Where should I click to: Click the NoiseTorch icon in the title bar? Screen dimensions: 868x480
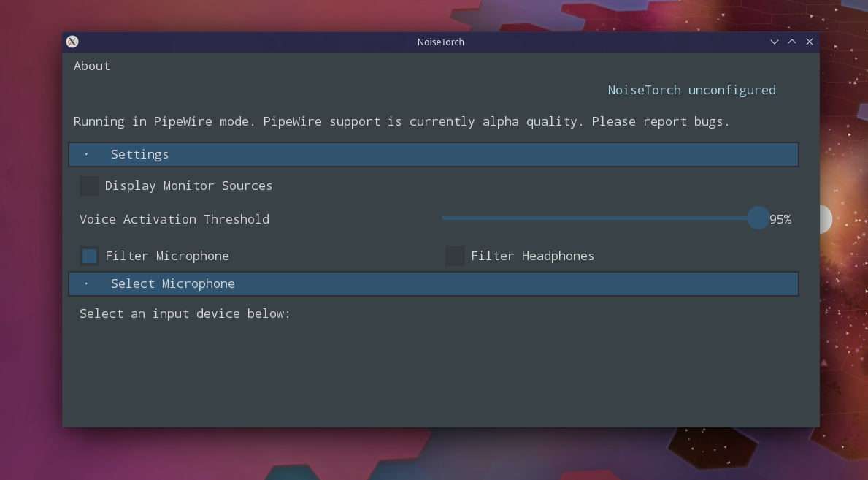coord(72,42)
